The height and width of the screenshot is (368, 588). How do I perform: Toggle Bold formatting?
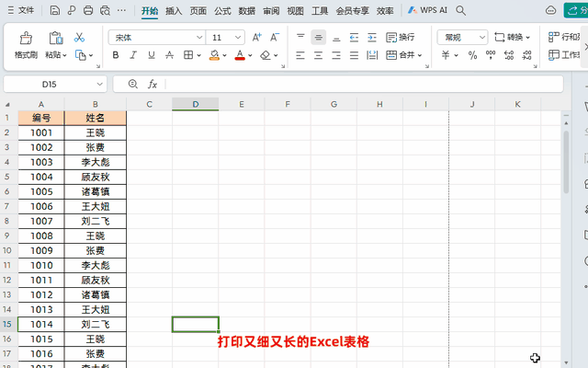click(x=116, y=55)
